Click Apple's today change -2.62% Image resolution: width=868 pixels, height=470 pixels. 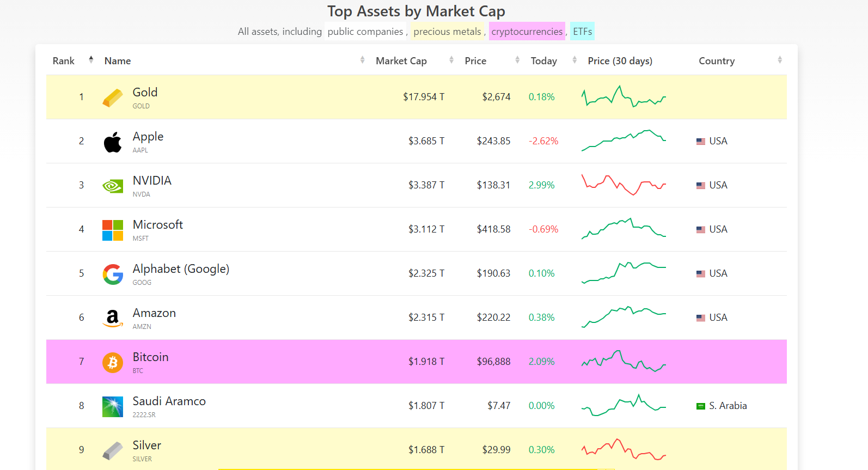[x=543, y=141]
